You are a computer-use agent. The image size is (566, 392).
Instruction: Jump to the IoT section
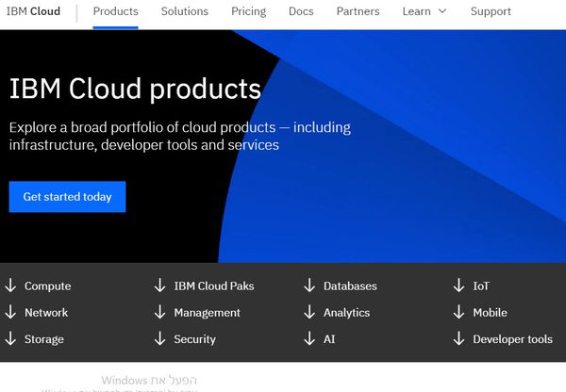pos(481,286)
